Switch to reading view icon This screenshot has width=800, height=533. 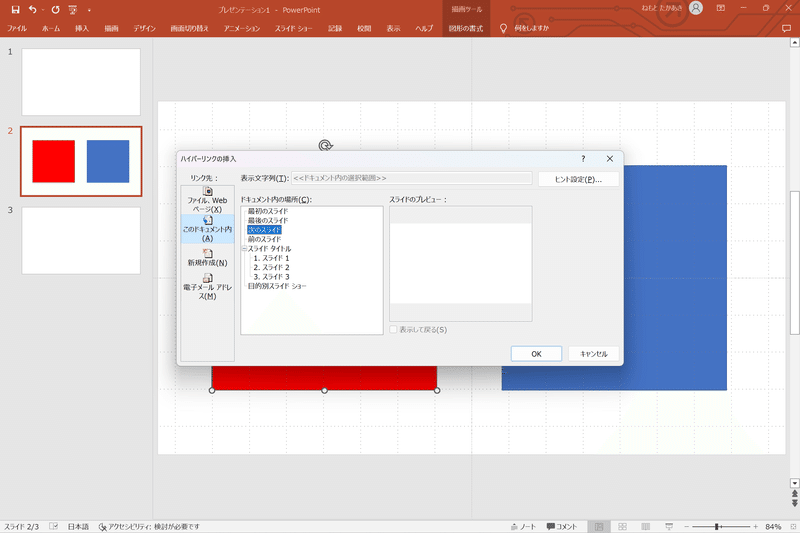[x=645, y=526]
